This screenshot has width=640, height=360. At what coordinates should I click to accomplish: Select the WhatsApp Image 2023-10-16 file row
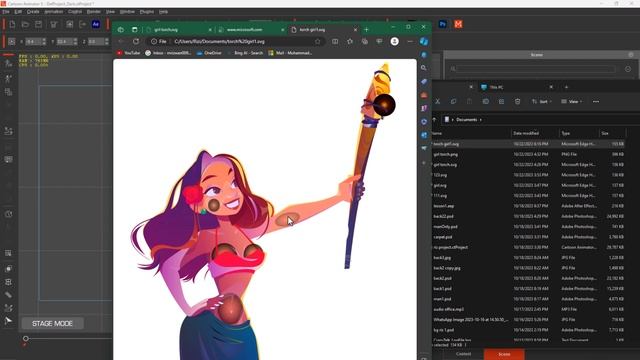(x=528, y=320)
